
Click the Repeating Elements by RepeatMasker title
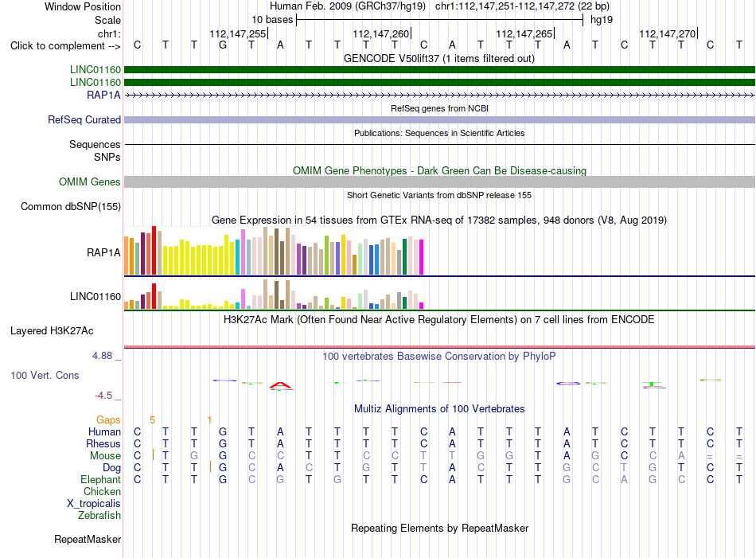click(x=439, y=528)
